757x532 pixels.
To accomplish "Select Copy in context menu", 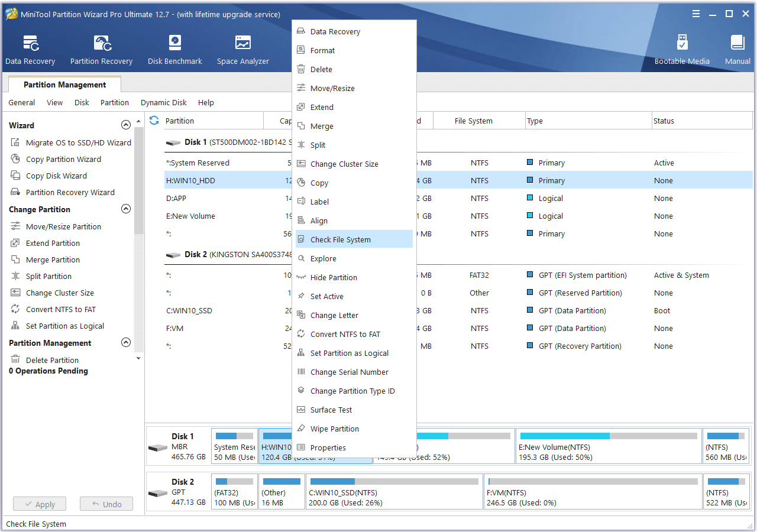I will pos(354,183).
